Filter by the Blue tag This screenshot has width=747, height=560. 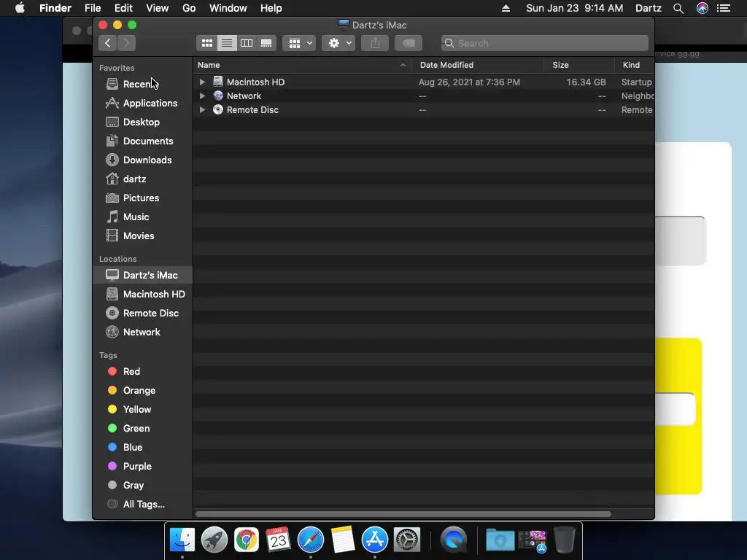coord(142,447)
